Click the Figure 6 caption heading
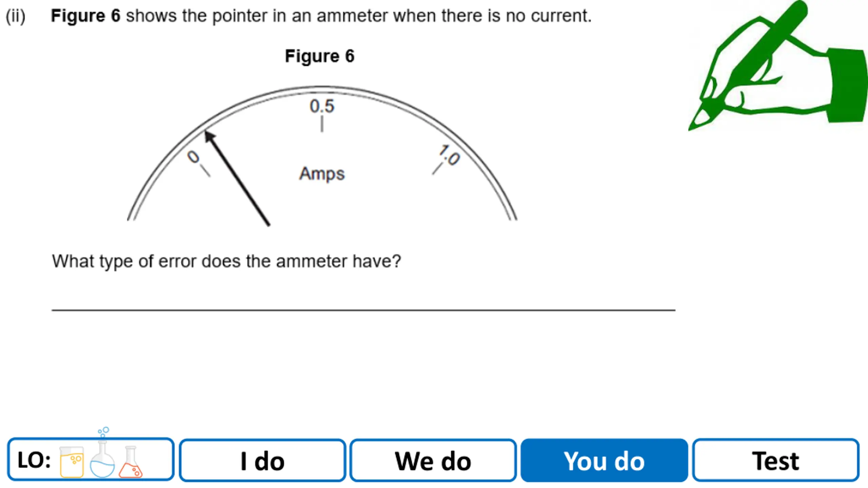Screen dimensions: 868x488 pyautogui.click(x=319, y=56)
